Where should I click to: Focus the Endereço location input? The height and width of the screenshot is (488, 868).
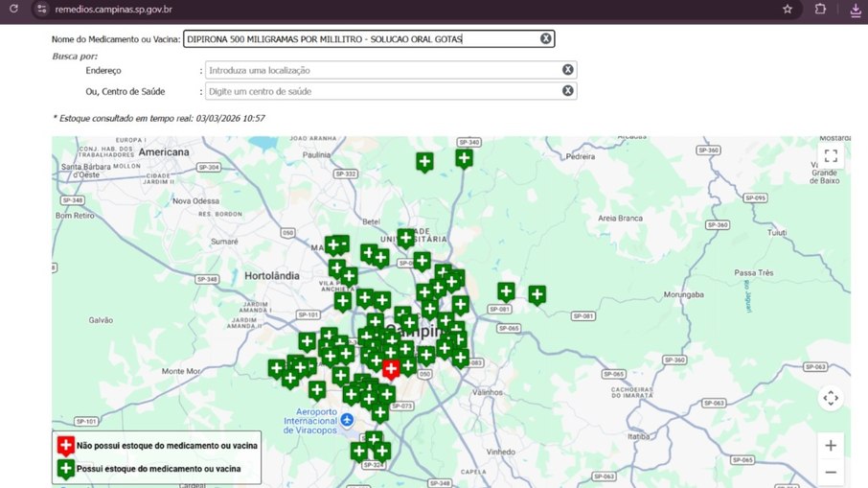point(383,70)
